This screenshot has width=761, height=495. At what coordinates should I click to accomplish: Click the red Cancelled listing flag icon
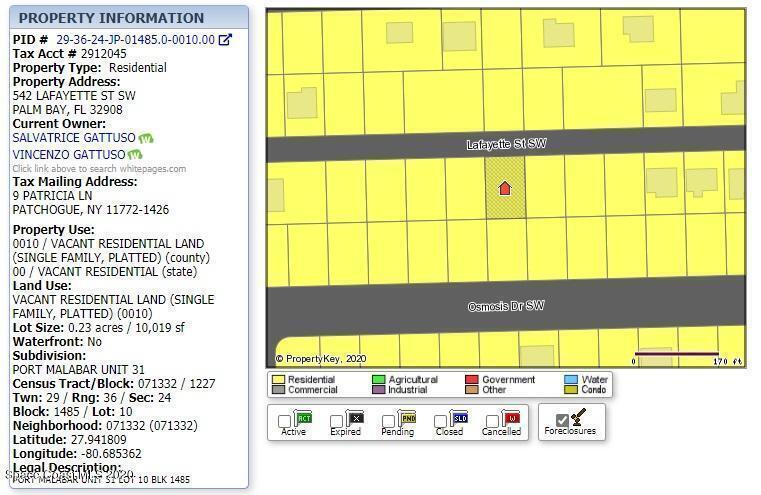tap(512, 418)
